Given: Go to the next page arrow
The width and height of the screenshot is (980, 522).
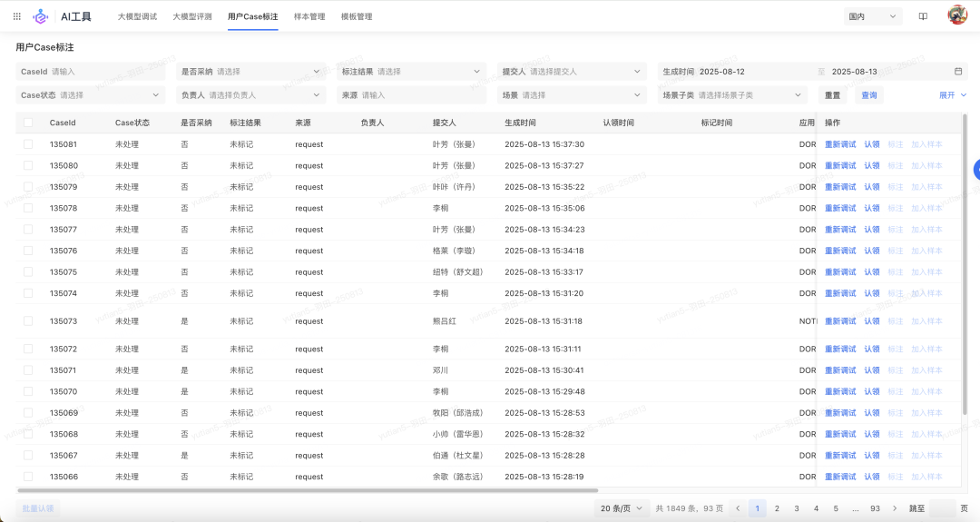Looking at the screenshot, I should click(895, 508).
